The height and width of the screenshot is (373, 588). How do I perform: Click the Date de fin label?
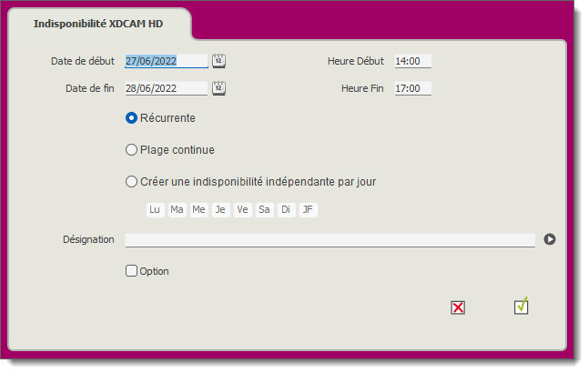89,88
